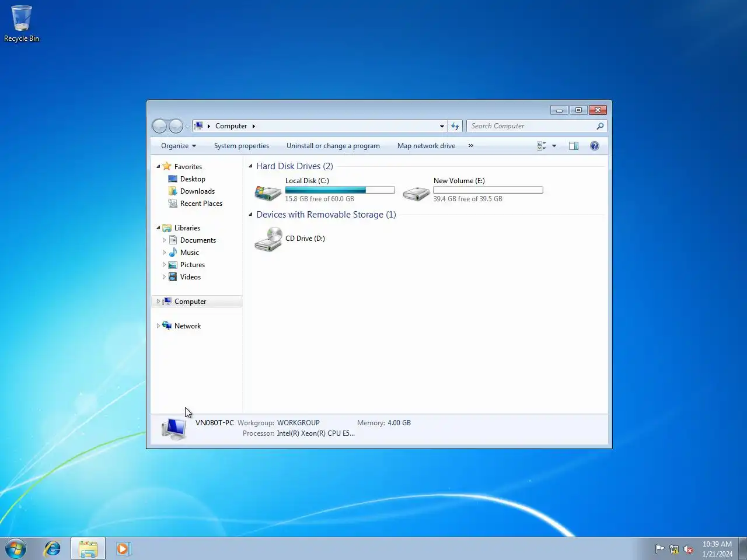
Task: Expand the Network tree node
Action: 158,326
